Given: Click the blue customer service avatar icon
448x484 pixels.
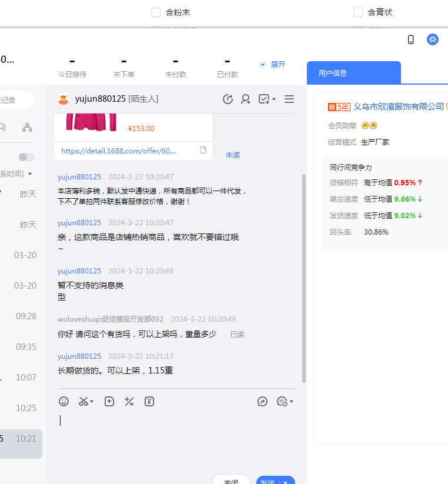Looking at the screenshot, I should tap(433, 39).
